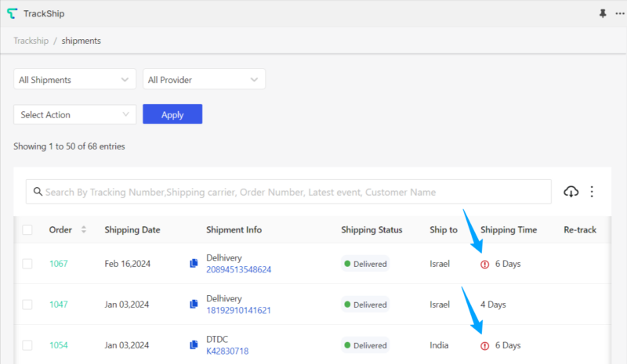
Task: Copy tracking number for order 1047
Action: point(194,304)
